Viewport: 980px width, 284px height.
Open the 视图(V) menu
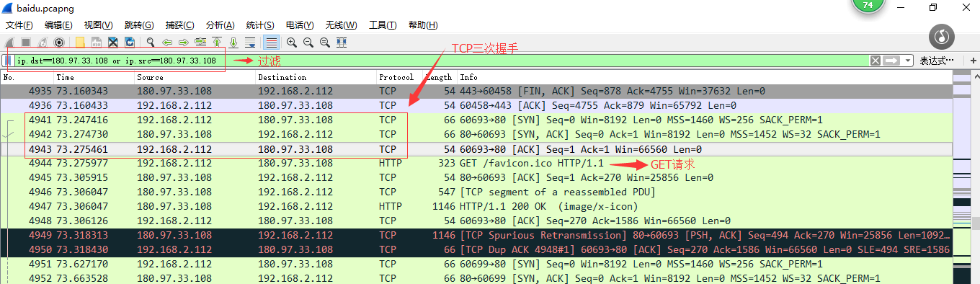point(98,25)
